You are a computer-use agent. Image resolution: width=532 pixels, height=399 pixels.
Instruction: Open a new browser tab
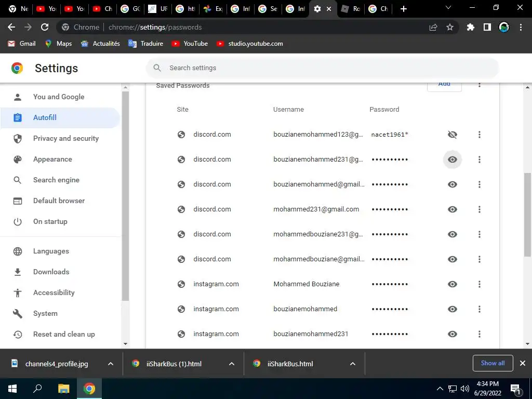coord(403,9)
